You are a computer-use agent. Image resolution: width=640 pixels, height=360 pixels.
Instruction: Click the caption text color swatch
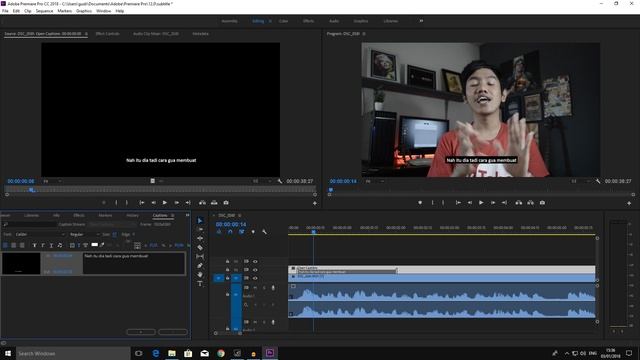(95, 245)
